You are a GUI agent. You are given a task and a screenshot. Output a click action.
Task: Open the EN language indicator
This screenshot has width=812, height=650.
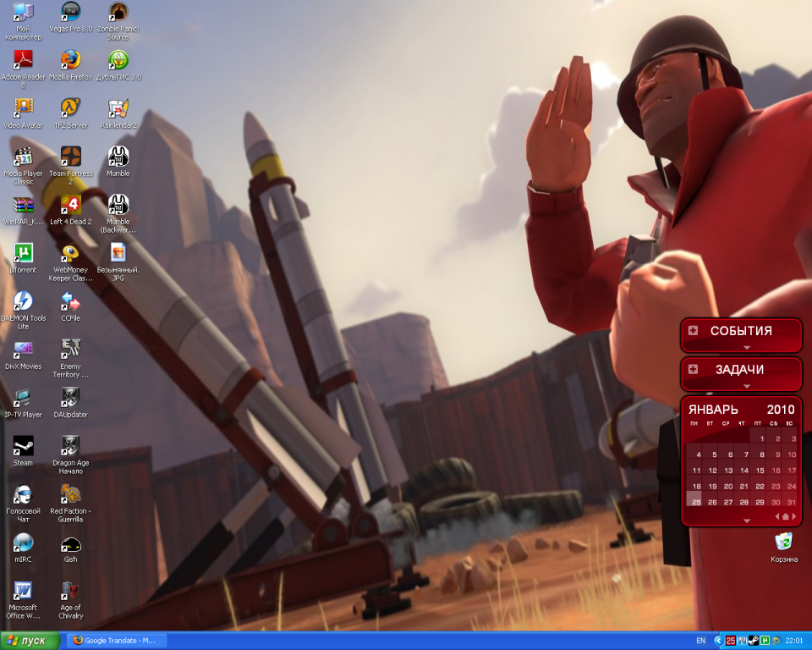point(700,641)
